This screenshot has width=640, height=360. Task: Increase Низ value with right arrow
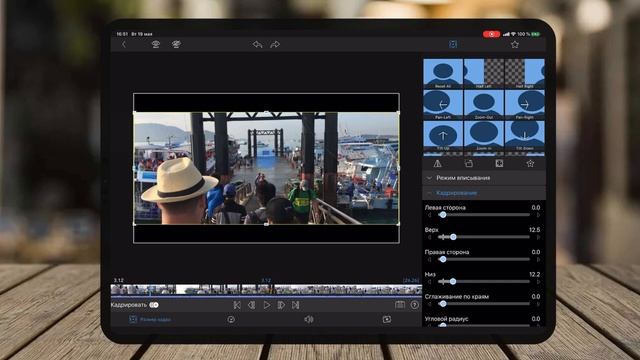(538, 281)
